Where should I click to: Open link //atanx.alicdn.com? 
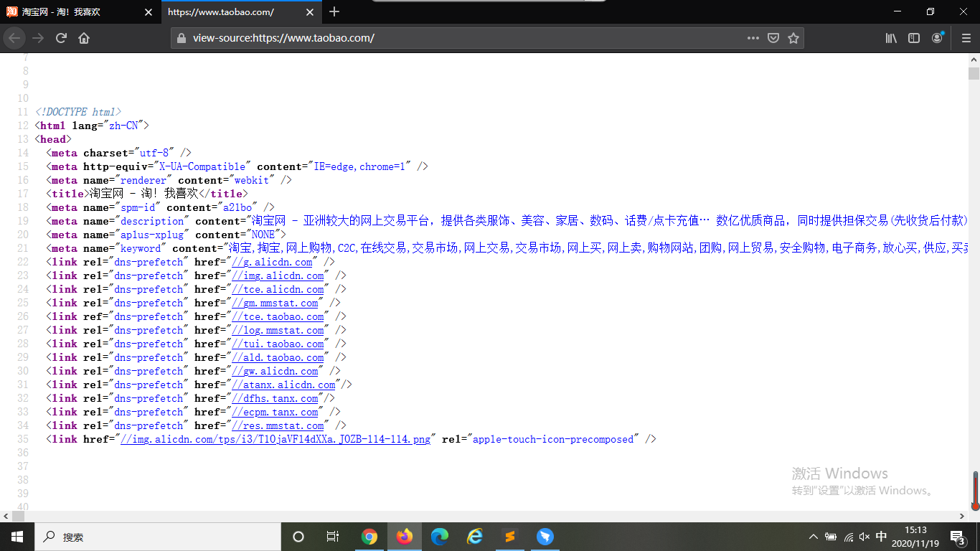[283, 385]
